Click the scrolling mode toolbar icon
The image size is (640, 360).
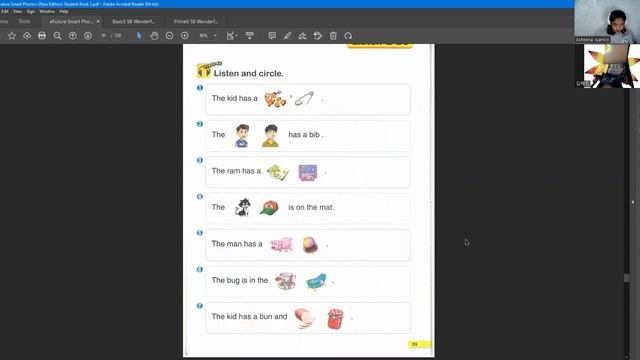click(x=249, y=36)
